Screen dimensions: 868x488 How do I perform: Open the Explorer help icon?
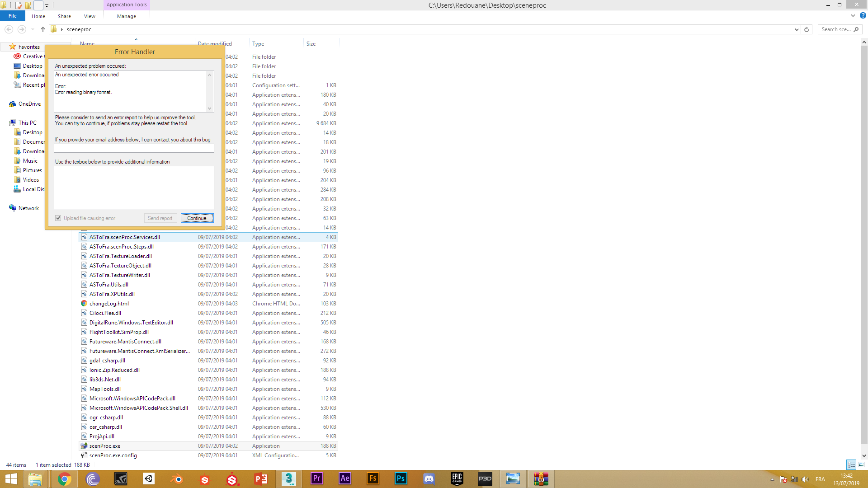click(863, 16)
